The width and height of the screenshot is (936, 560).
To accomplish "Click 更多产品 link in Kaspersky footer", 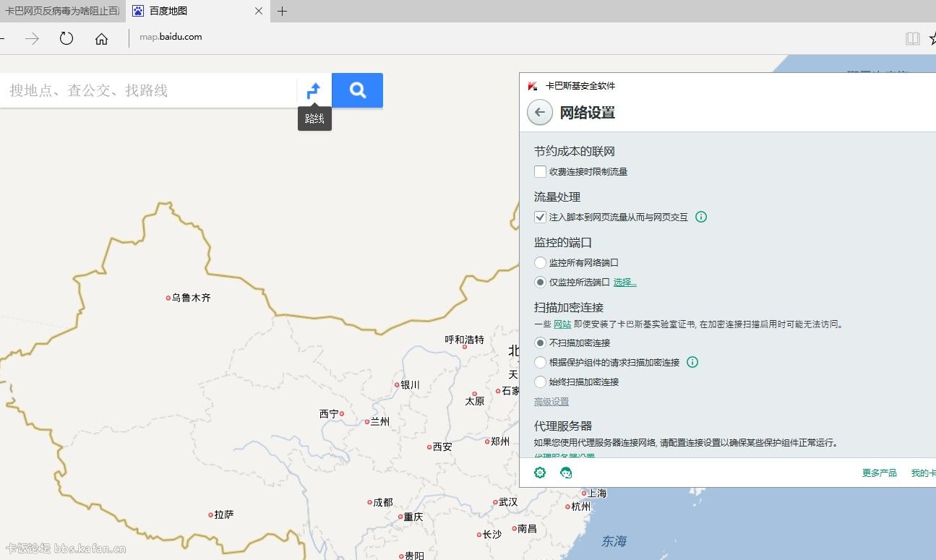I will point(880,473).
